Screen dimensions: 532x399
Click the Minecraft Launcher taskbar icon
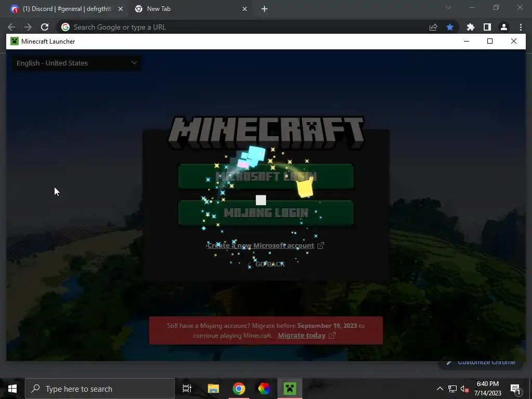pyautogui.click(x=290, y=389)
